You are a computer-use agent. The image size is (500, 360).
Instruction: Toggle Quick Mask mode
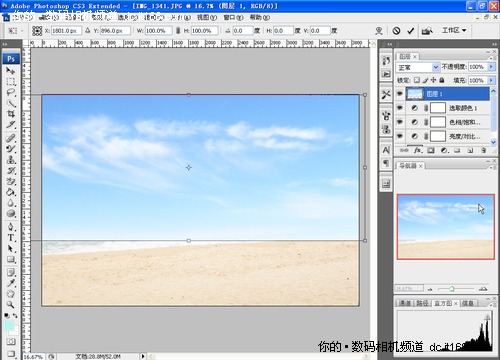10,342
